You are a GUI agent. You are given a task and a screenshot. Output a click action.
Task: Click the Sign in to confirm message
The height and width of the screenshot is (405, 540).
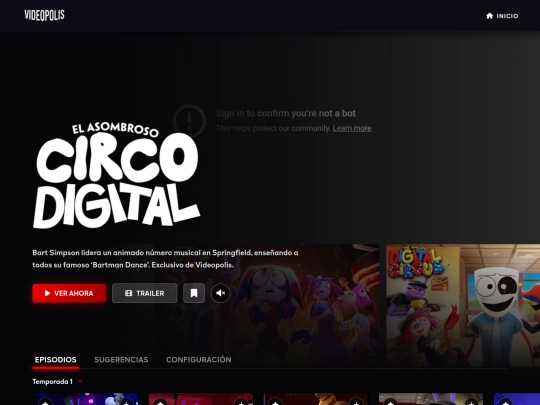pos(285,113)
